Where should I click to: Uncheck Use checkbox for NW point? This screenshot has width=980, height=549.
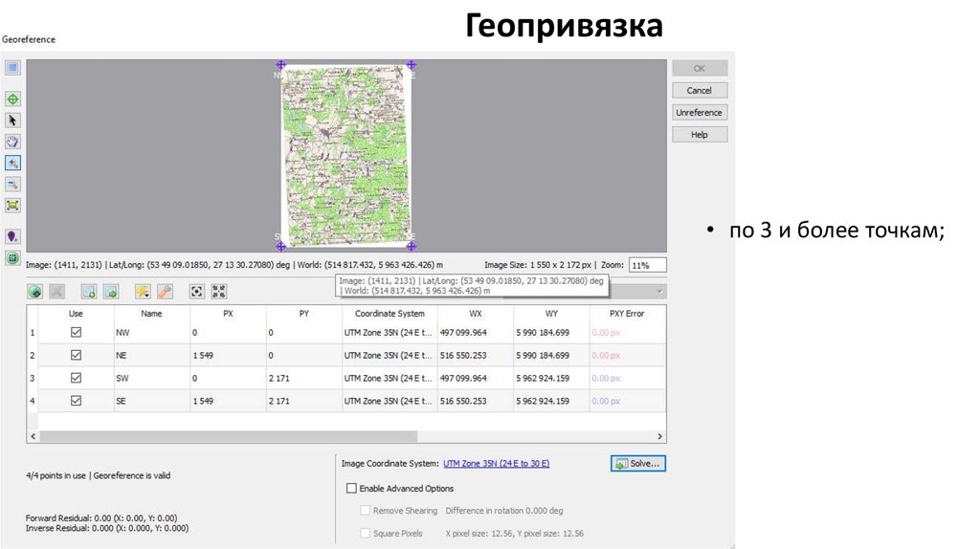click(76, 332)
